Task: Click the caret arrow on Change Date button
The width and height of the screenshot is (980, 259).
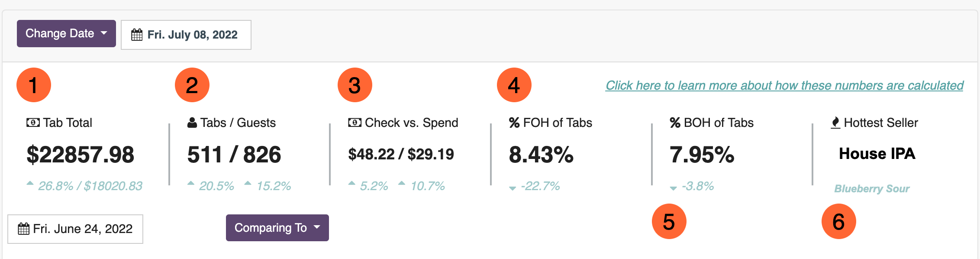Action: point(104,33)
